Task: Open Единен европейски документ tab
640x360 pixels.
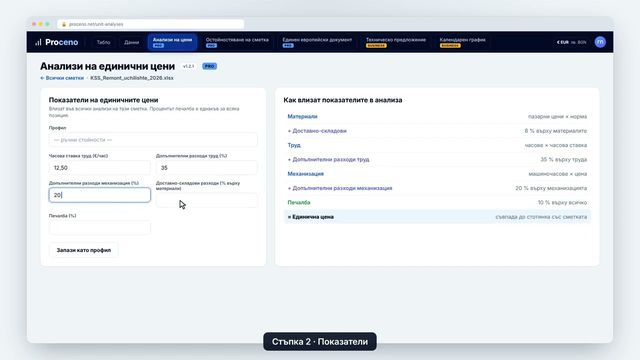Action: coord(317,42)
